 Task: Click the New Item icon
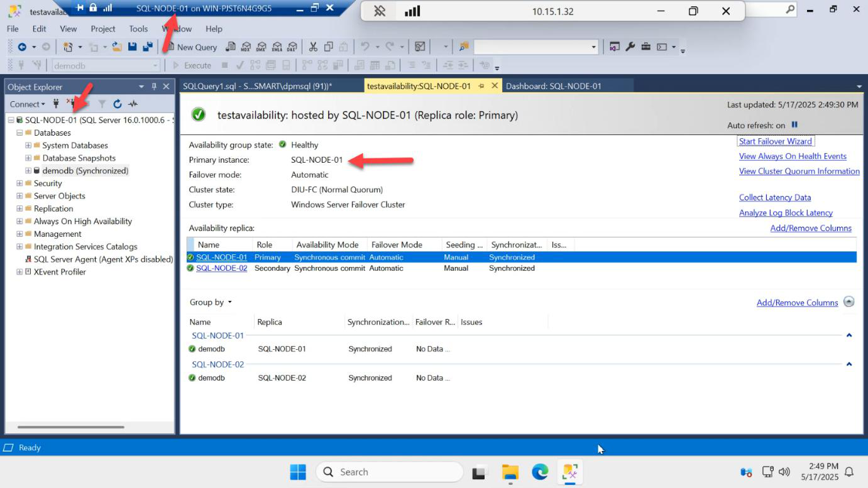tap(69, 47)
